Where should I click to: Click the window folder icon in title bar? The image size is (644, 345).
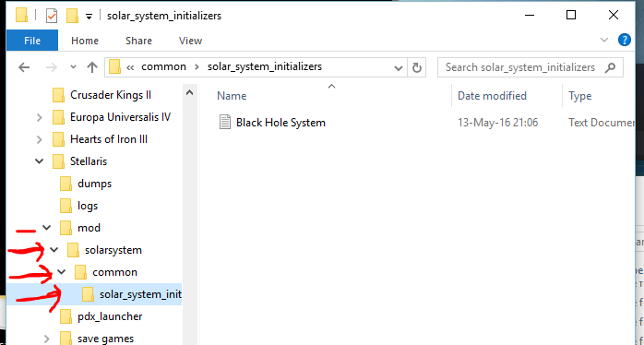click(x=21, y=16)
